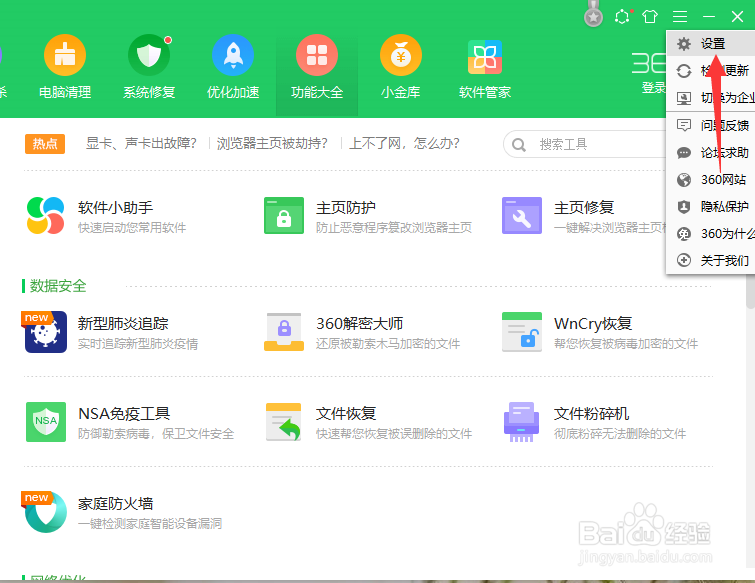Viewport: 755px width, 583px height.
Task: Click 数据安全 section heading
Action: click(58, 286)
